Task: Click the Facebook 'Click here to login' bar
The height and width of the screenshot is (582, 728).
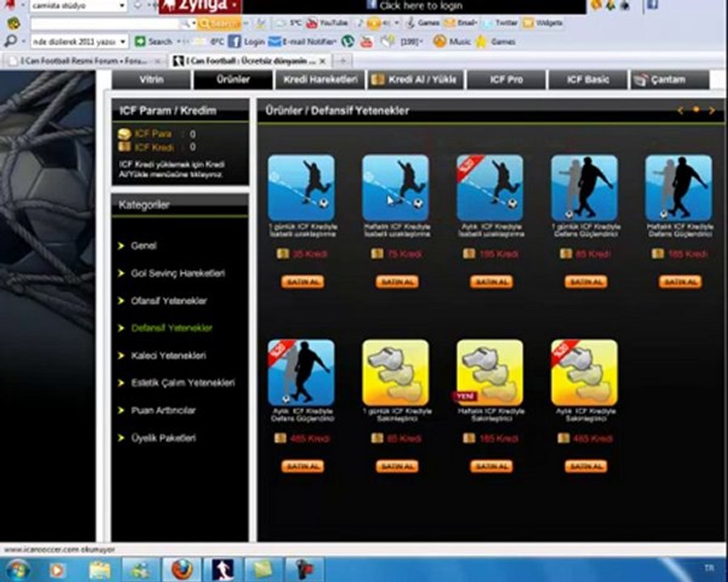Action: pos(414,6)
